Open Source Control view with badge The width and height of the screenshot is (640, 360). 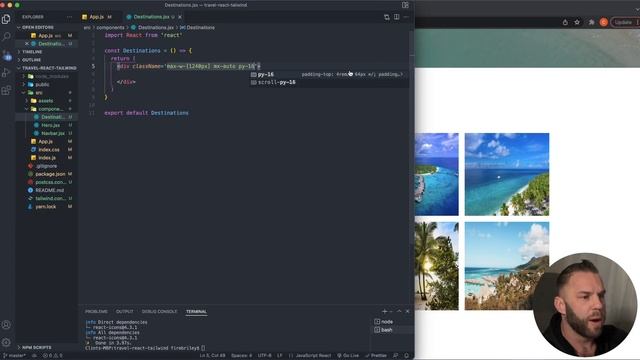[6, 55]
